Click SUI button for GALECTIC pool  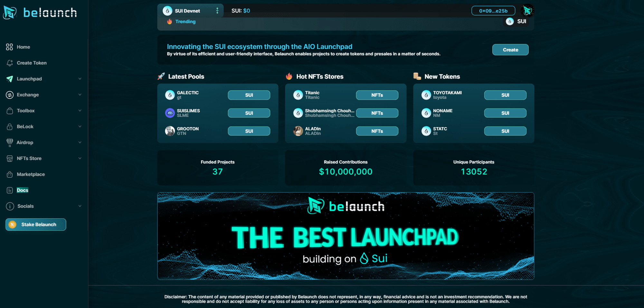pyautogui.click(x=249, y=95)
